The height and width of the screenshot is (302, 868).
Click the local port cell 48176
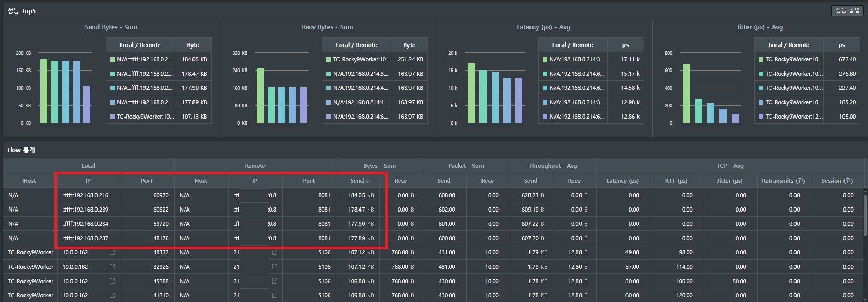pyautogui.click(x=161, y=238)
